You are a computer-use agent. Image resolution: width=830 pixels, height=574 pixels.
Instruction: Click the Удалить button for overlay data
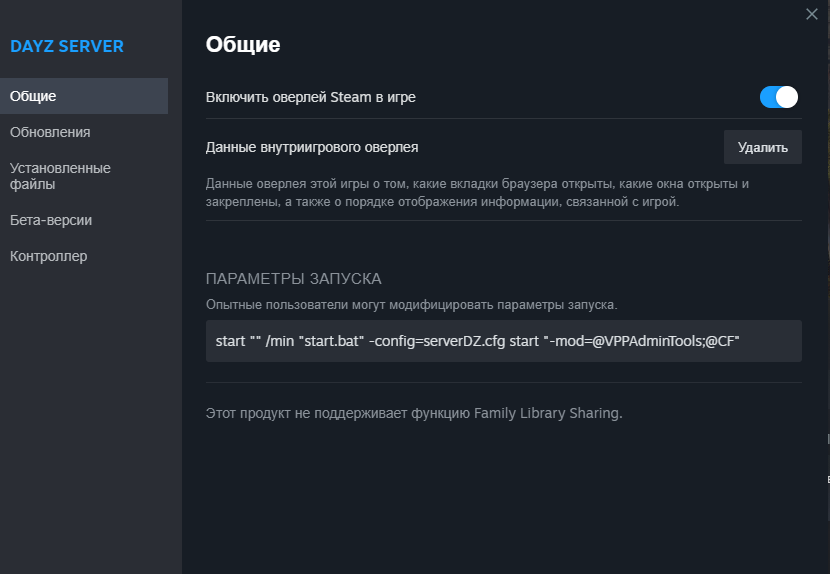(762, 147)
